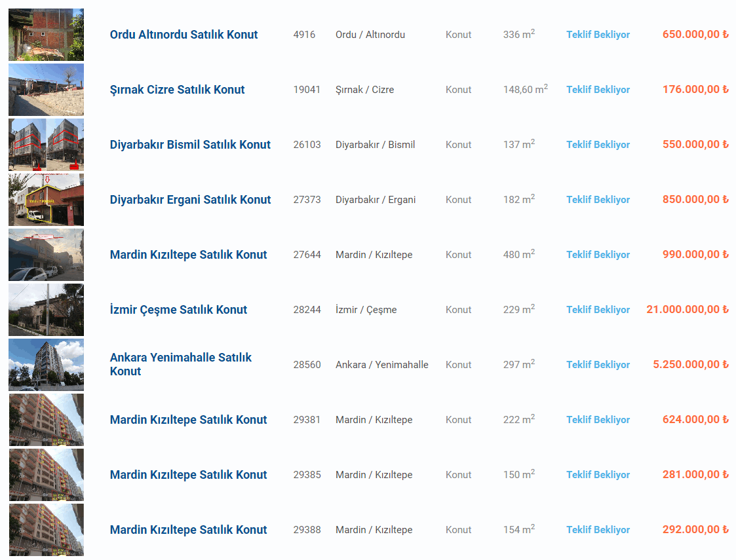Viewport: 736px width, 560px height.
Task: Click the 176.000,00 ₺ price
Action: [x=695, y=90]
